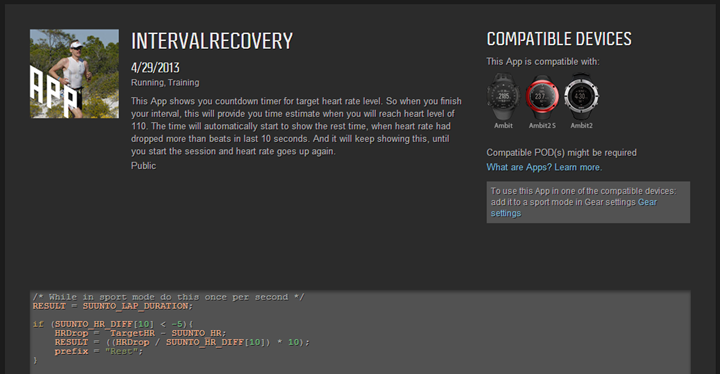This screenshot has height=374, width=720.
Task: Click the COMPATIBLE DEVICES heading
Action: (559, 39)
